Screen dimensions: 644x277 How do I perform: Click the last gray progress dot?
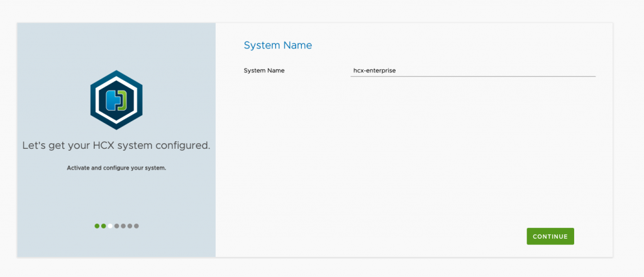(x=136, y=226)
